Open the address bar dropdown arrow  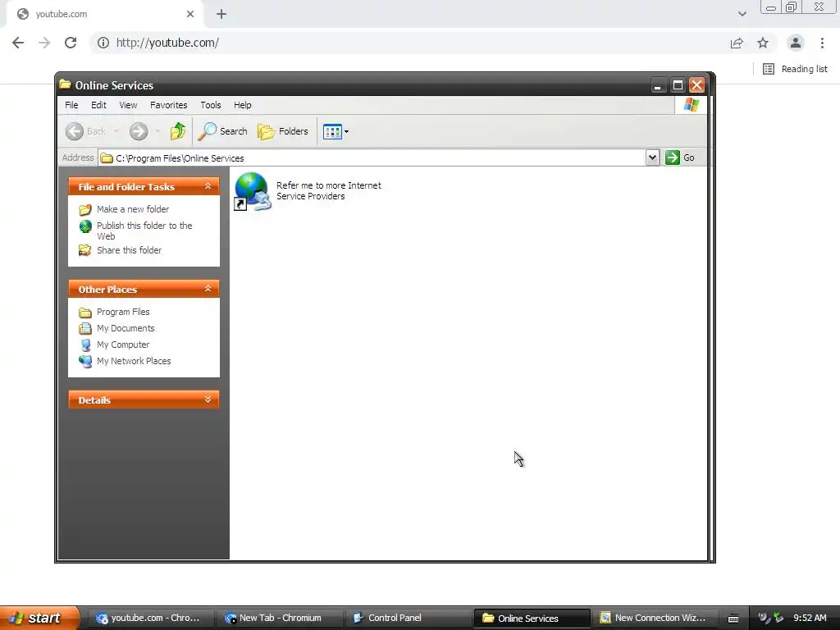pyautogui.click(x=652, y=157)
